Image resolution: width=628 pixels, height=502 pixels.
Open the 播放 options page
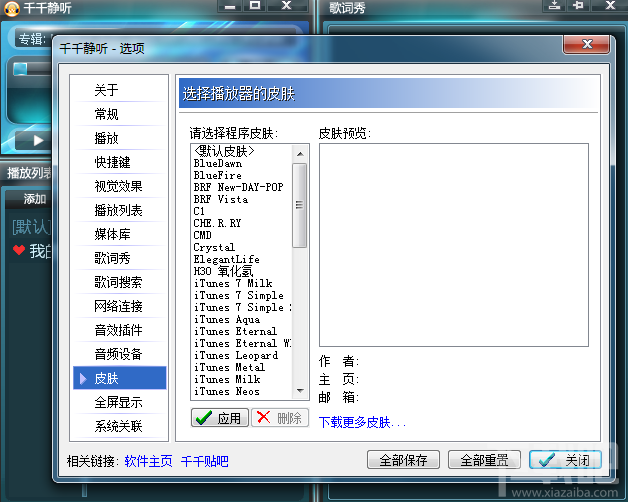point(119,138)
